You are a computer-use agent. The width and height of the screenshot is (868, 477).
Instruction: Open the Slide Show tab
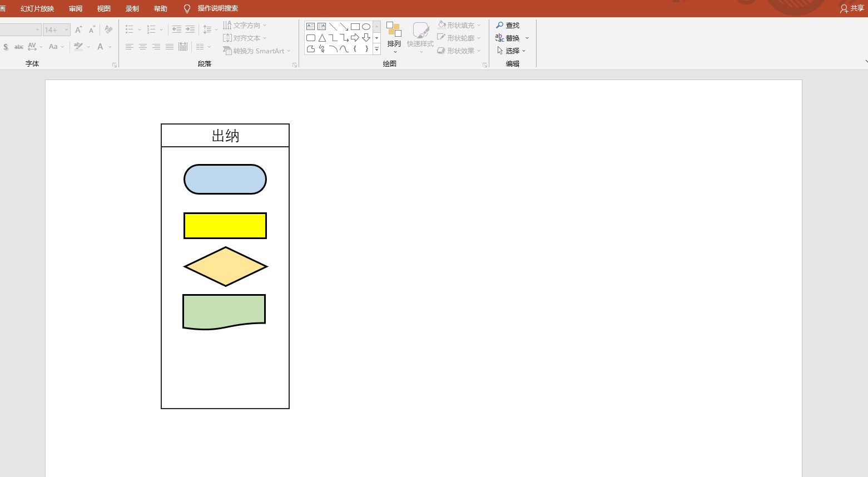pos(37,8)
